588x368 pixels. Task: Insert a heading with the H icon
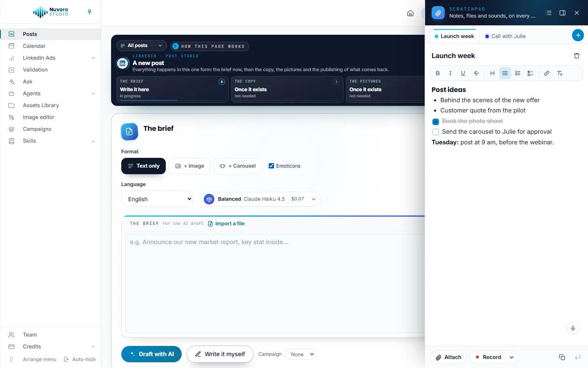pos(492,73)
